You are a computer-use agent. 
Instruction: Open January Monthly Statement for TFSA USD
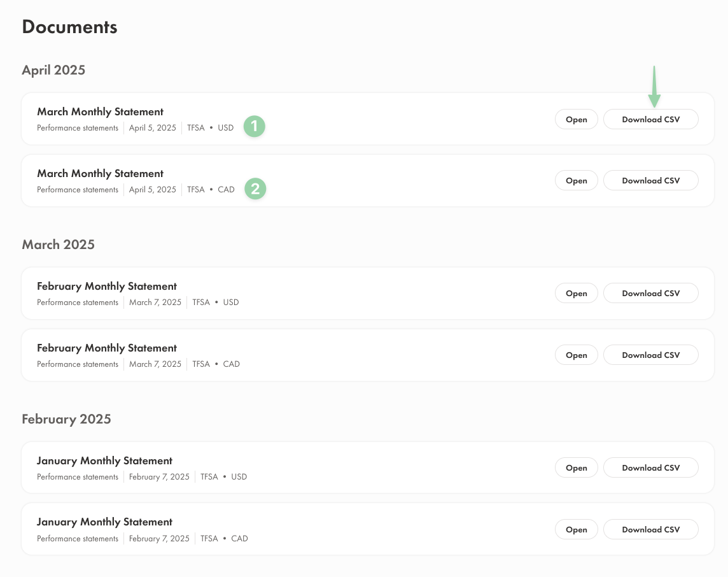click(x=576, y=468)
